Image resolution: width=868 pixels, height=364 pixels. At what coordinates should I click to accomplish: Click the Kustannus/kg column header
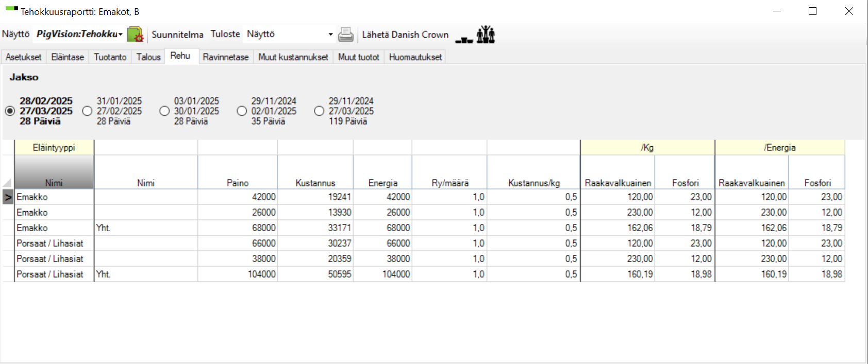point(534,172)
